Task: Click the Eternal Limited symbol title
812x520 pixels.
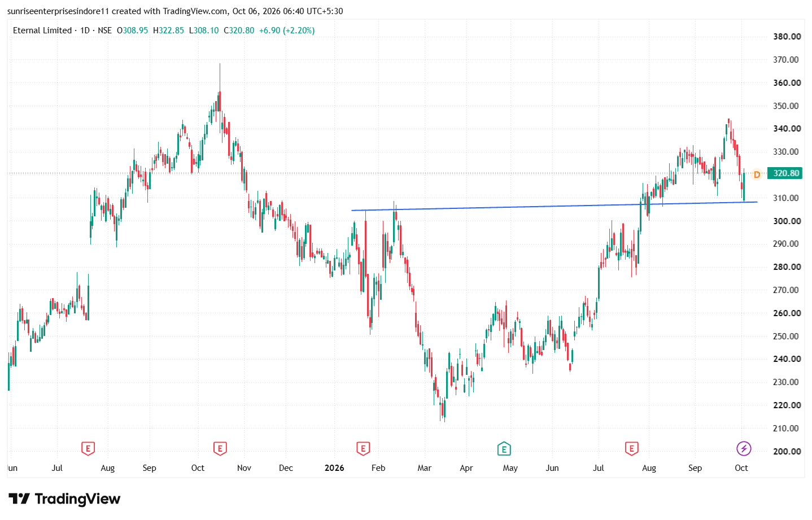Action: 42,30
